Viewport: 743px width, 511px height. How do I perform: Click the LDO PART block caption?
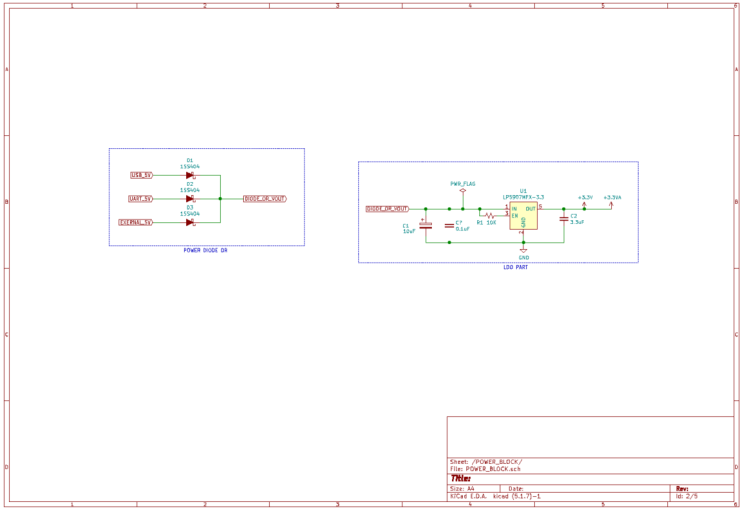click(515, 267)
